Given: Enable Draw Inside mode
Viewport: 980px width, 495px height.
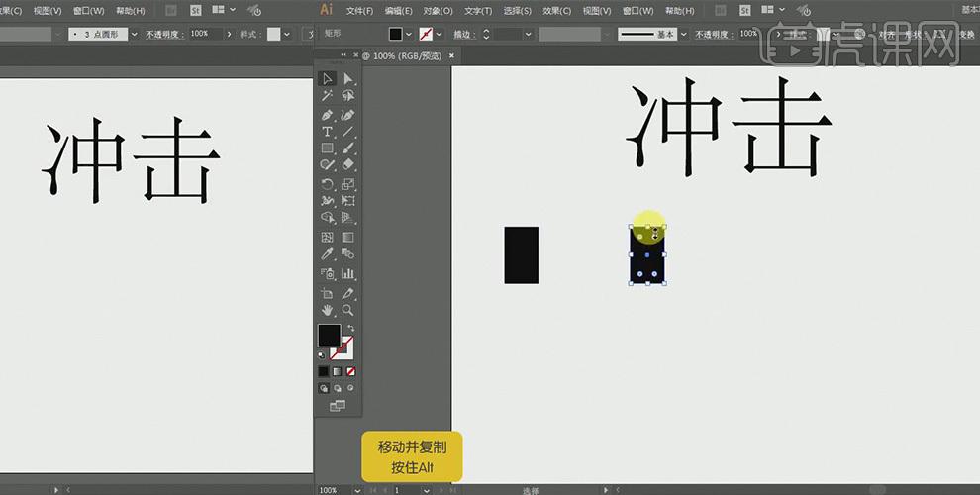Looking at the screenshot, I should pos(350,388).
